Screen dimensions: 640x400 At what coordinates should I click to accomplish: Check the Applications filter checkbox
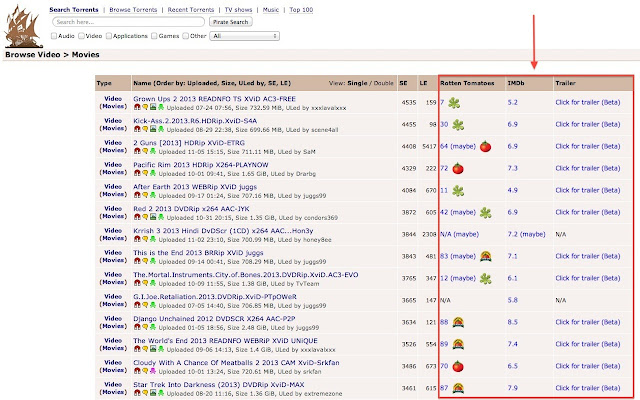pyautogui.click(x=109, y=36)
